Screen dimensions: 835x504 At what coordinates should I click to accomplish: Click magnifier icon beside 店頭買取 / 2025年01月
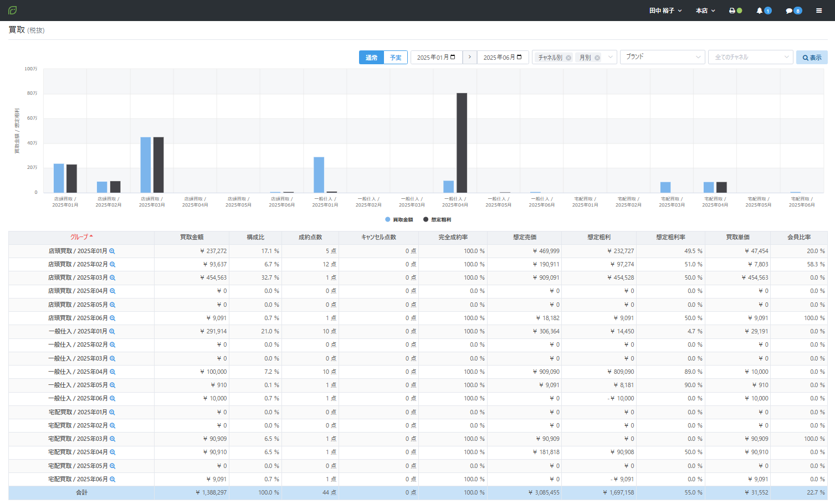click(112, 251)
